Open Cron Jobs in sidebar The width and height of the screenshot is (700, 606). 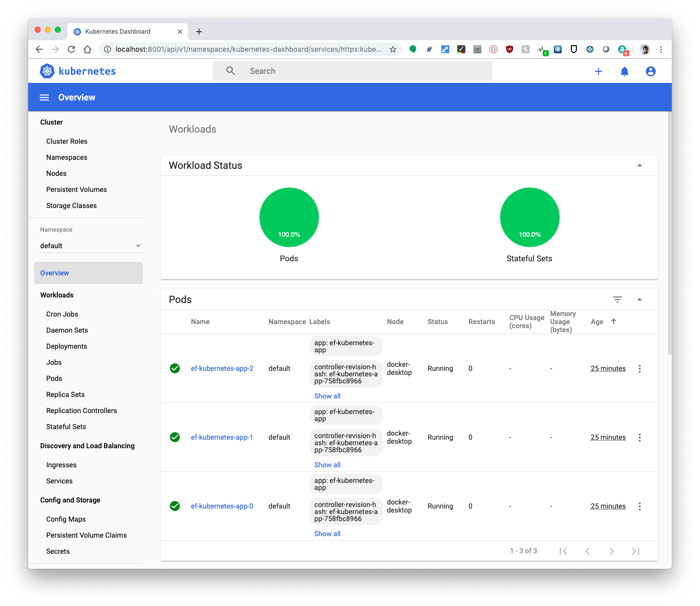tap(62, 314)
